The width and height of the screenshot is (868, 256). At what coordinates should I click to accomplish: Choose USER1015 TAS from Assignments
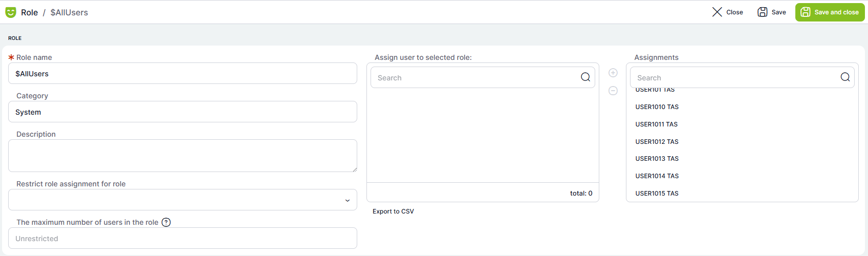(657, 194)
